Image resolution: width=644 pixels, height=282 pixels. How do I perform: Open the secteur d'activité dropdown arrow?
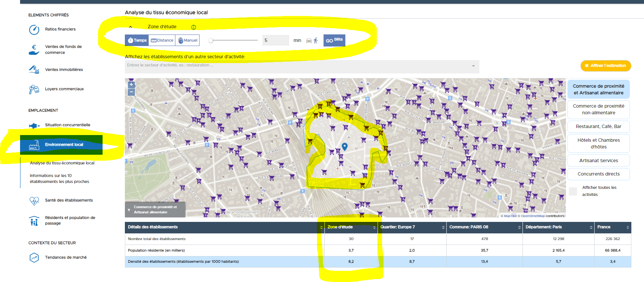coord(473,66)
